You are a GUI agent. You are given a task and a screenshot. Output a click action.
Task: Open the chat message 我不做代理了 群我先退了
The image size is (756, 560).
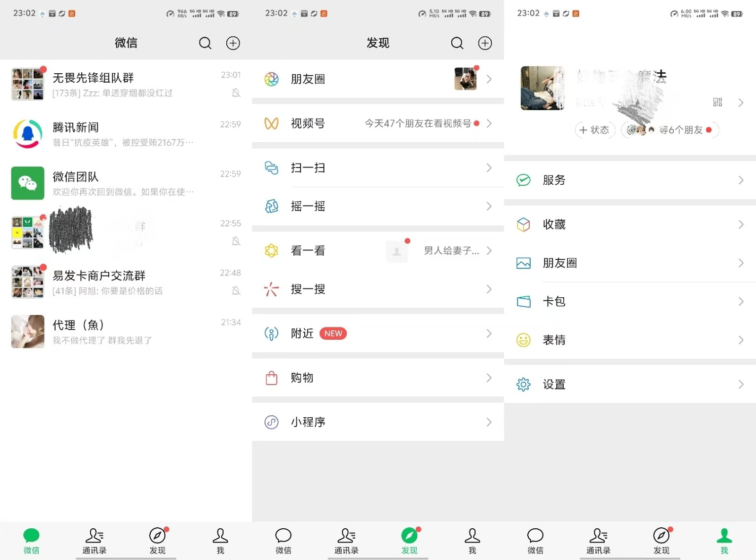click(102, 340)
